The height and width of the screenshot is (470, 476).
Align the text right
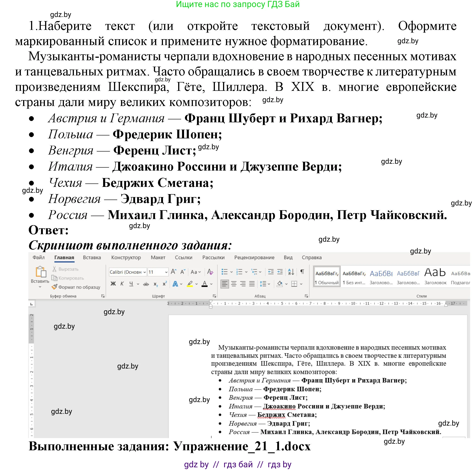click(243, 284)
